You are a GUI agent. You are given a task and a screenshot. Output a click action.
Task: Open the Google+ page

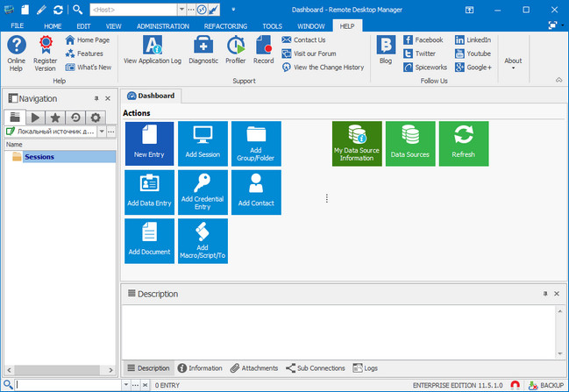[473, 68]
